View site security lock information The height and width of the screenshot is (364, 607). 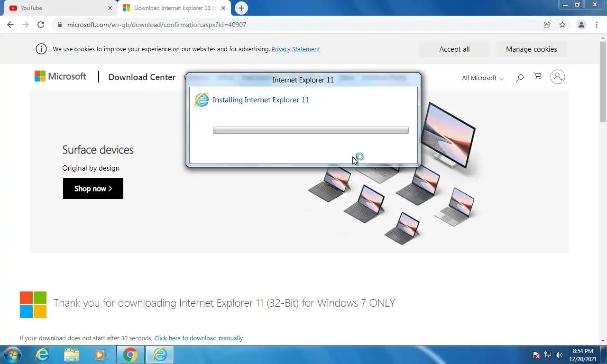tap(59, 25)
